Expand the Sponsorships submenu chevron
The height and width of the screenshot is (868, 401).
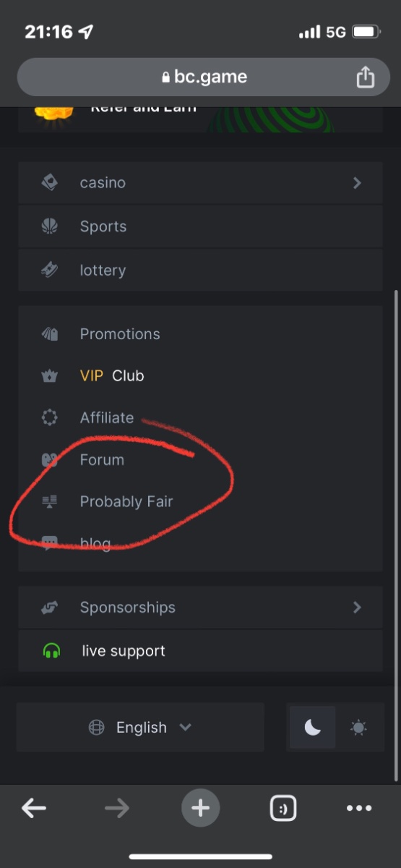pyautogui.click(x=357, y=608)
